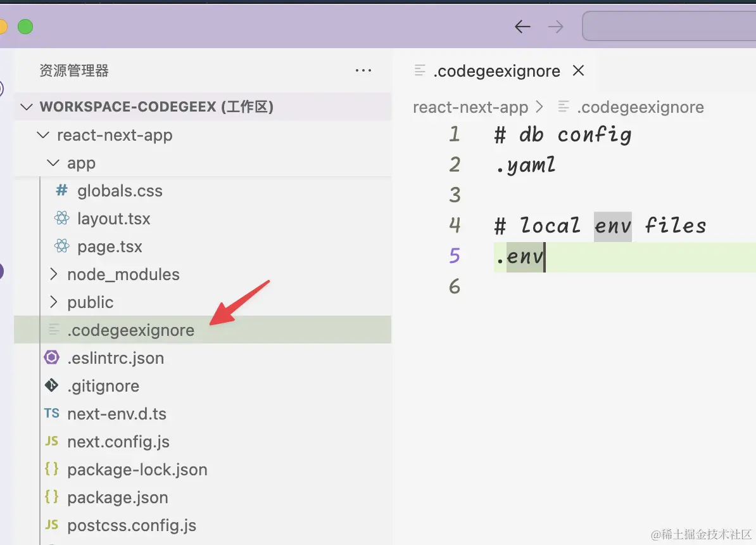Click .codegeexignore in the breadcrumb
Screen dimensions: 756x545
(640, 106)
